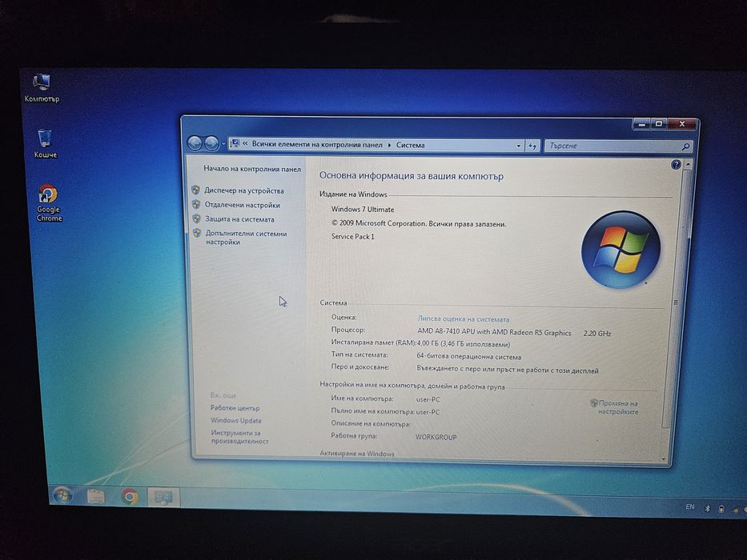Open Работен център link
This screenshot has width=747, height=560.
[x=235, y=408]
